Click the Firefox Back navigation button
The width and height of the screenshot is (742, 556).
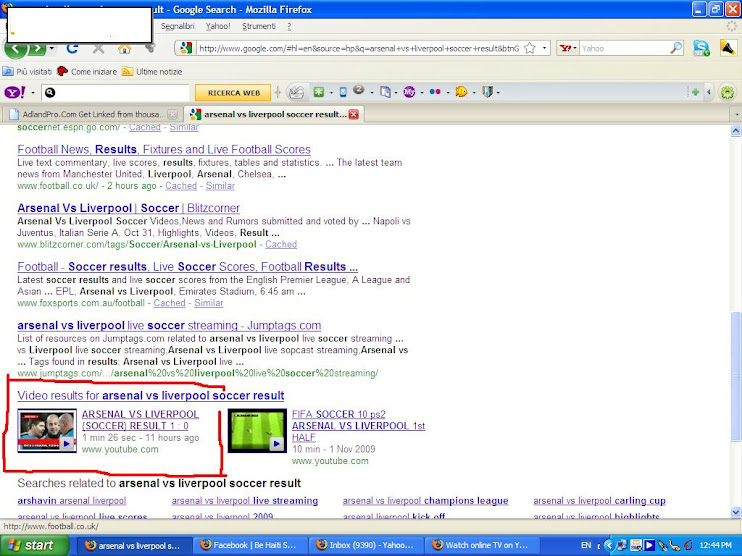coord(16,49)
